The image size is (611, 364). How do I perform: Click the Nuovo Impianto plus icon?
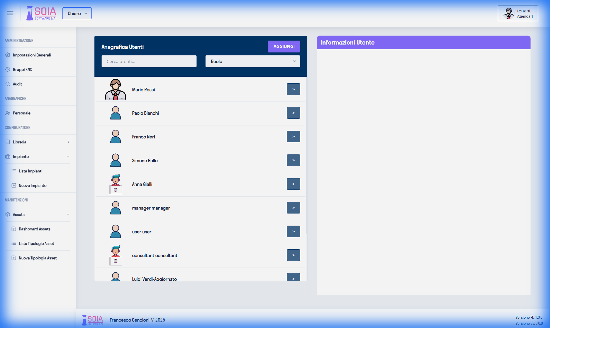[x=14, y=186]
